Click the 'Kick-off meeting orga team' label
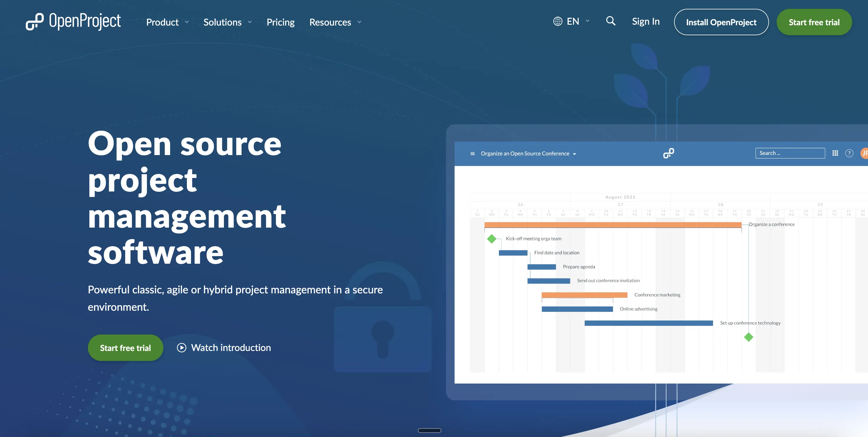 click(x=533, y=239)
